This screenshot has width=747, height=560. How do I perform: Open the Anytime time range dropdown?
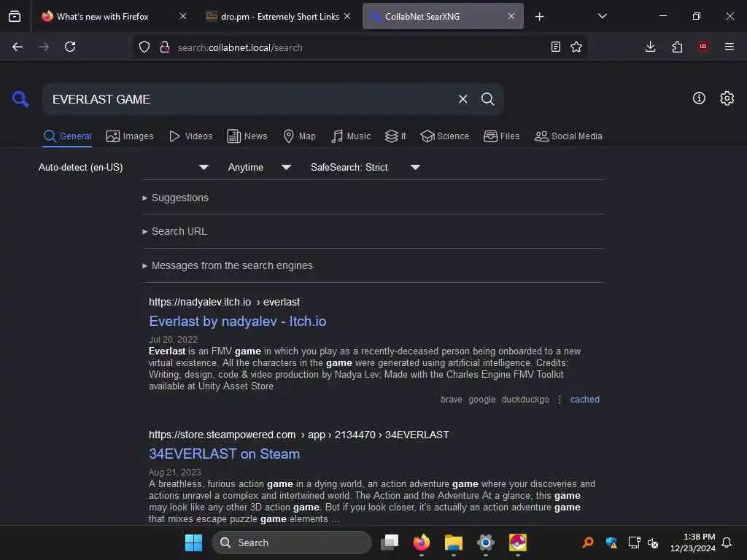point(259,167)
